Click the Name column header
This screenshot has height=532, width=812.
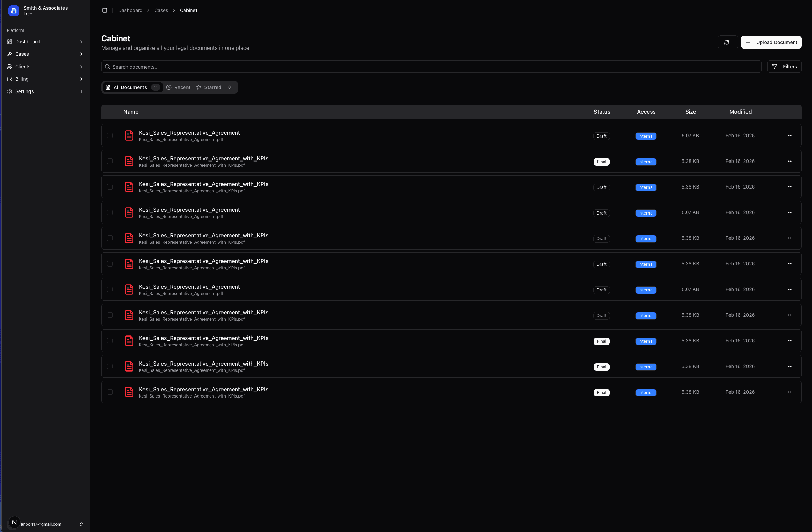click(x=131, y=112)
